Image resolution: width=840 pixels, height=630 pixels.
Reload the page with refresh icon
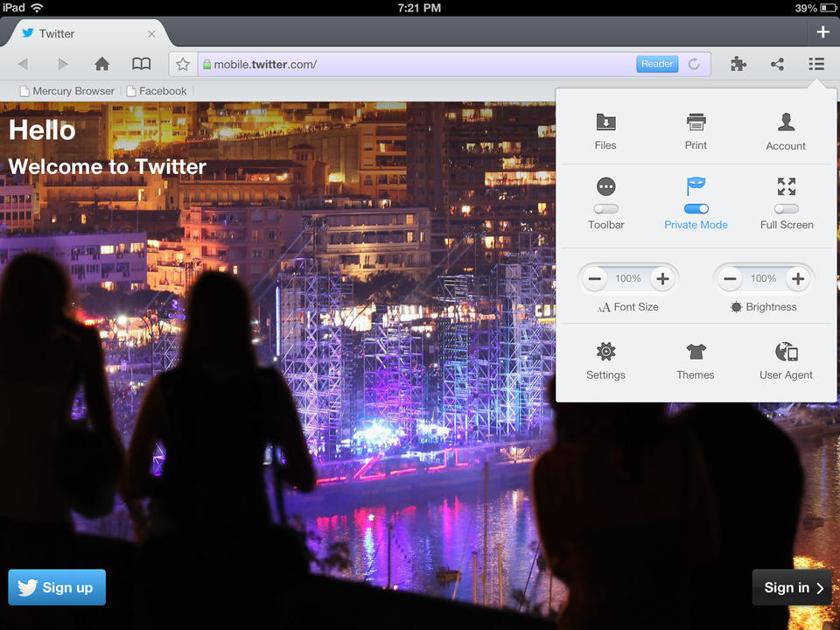click(694, 64)
